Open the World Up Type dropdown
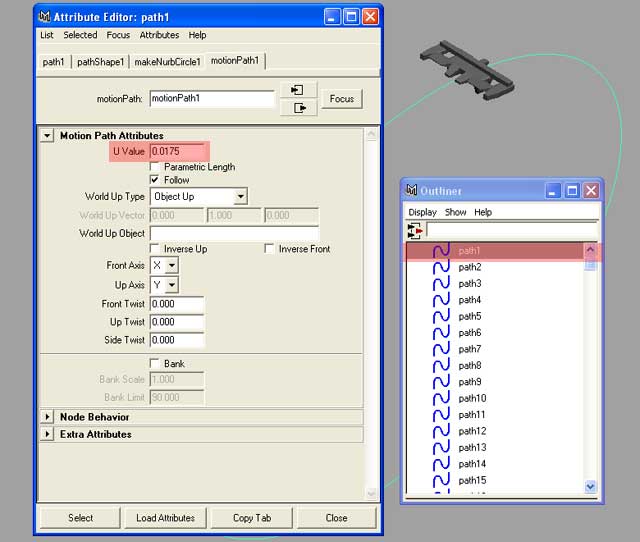This screenshot has height=542, width=640. (x=198, y=196)
